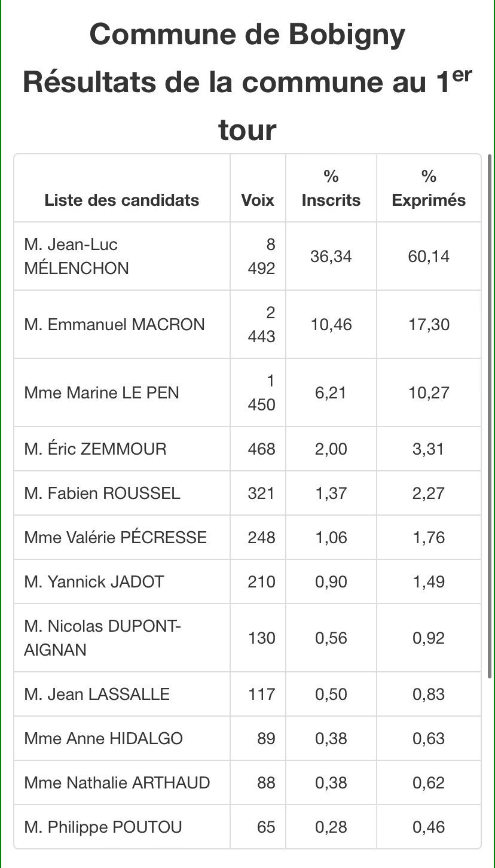
Task: Click the Fabien ROUSSEL candidate name
Action: tap(102, 493)
